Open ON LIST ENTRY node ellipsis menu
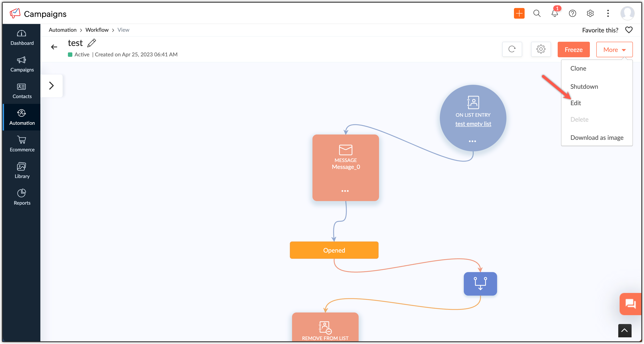Image resolution: width=644 pixels, height=344 pixels. pos(472,141)
